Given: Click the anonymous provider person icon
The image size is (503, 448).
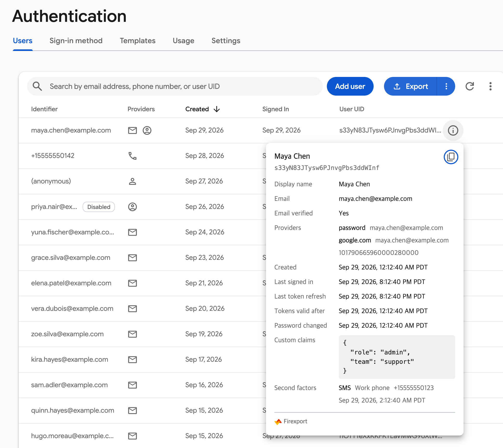Looking at the screenshot, I should [x=133, y=181].
